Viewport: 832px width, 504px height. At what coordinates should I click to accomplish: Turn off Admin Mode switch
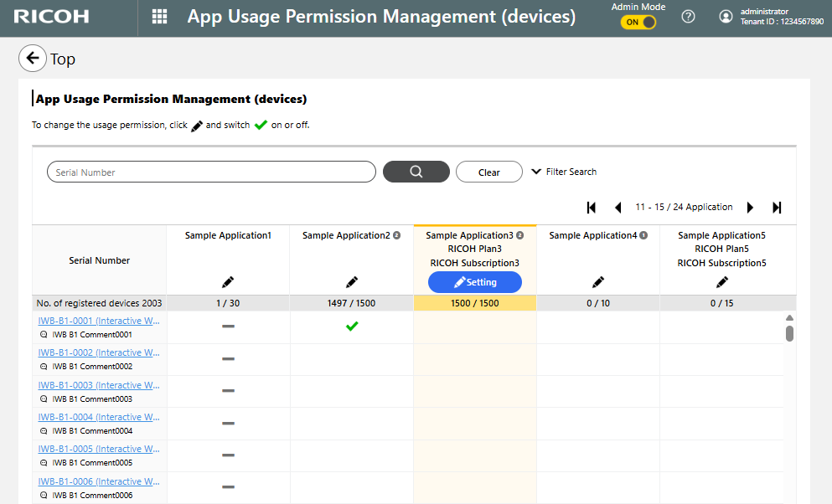pos(638,23)
